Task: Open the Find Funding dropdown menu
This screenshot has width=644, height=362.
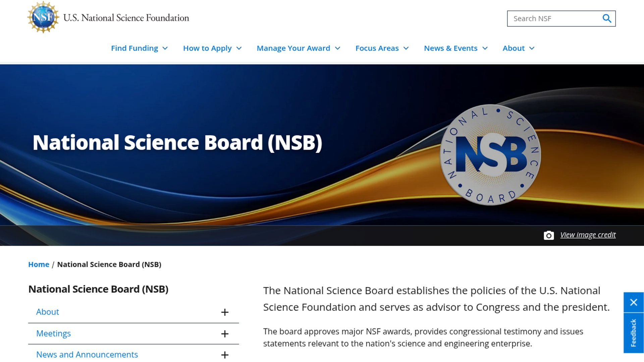Action: point(139,48)
